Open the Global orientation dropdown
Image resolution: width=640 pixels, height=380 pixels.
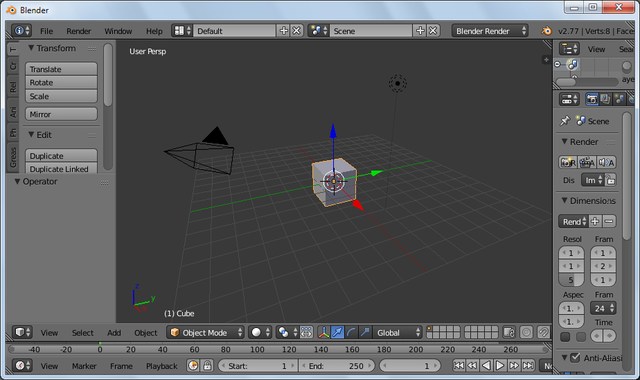[397, 332]
